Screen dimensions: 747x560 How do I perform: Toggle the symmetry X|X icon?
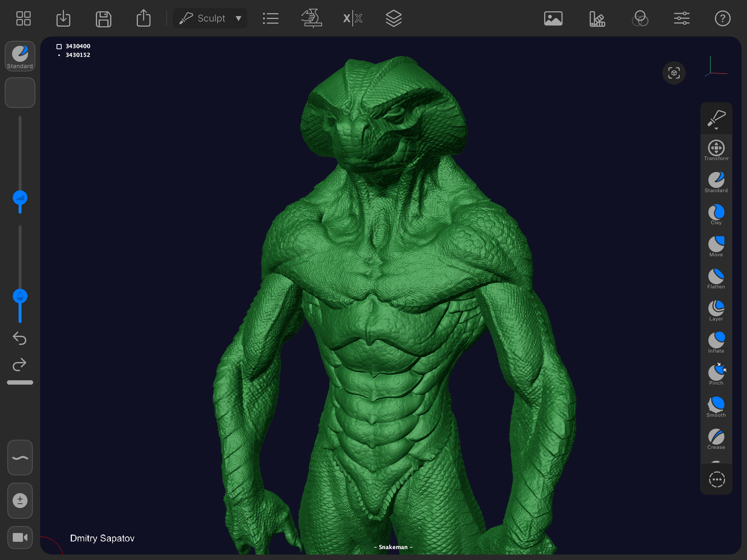pos(353,18)
